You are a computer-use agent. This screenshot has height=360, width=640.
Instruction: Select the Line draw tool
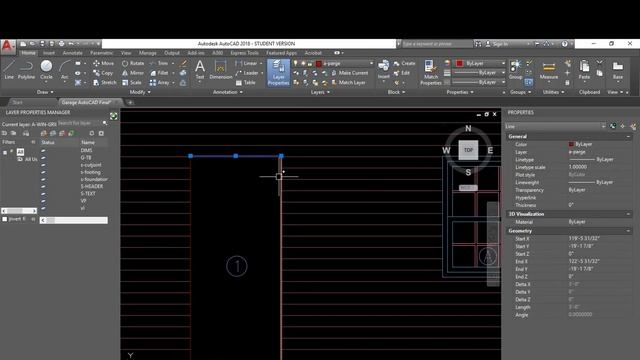9,69
